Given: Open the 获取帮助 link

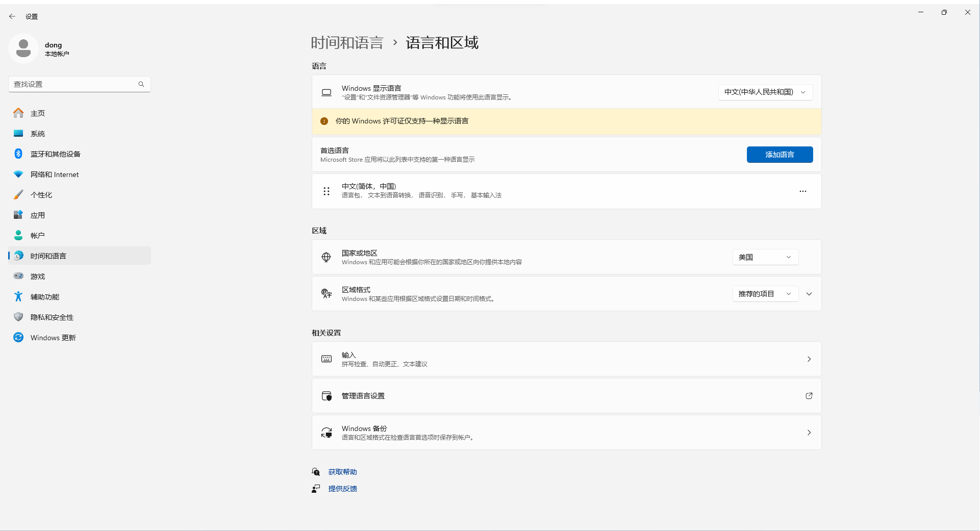Looking at the screenshot, I should coord(342,472).
